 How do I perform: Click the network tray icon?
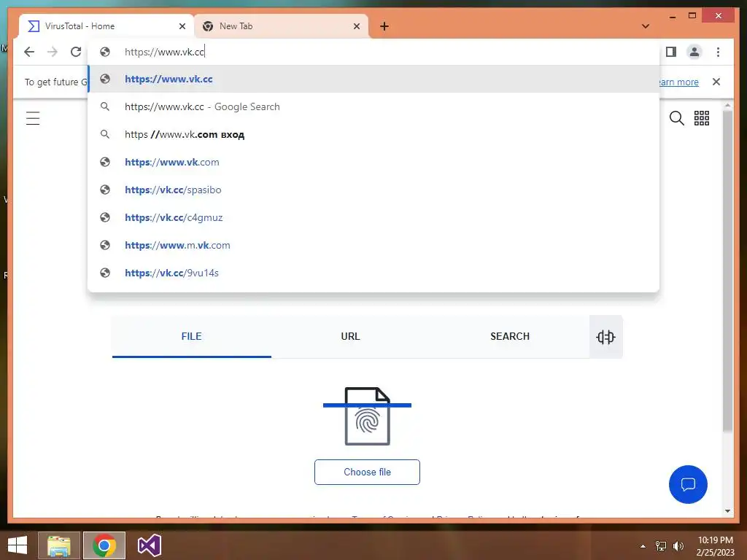(661, 546)
